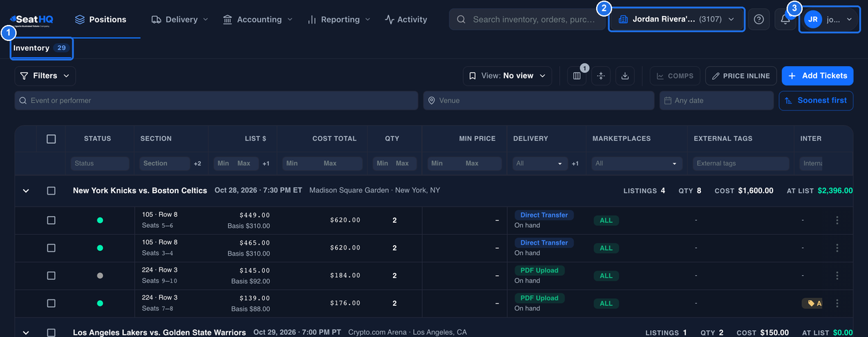Open the notifications bell
The width and height of the screenshot is (868, 337).
(785, 19)
